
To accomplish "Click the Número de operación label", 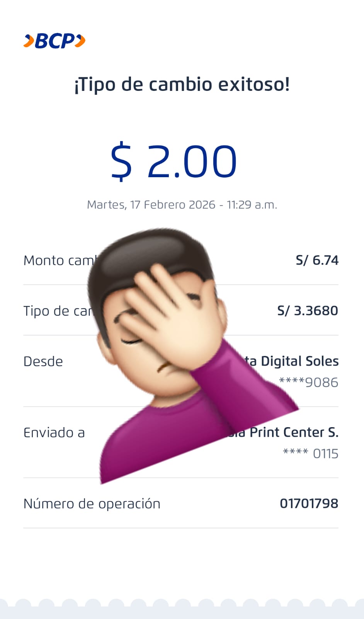I will point(92,504).
